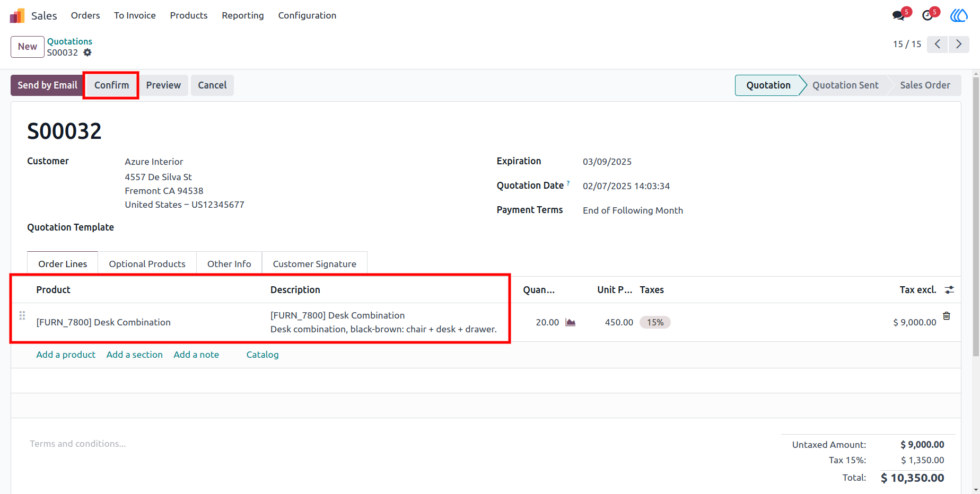Click Add a product link
Image resolution: width=980 pixels, height=494 pixels.
(66, 355)
